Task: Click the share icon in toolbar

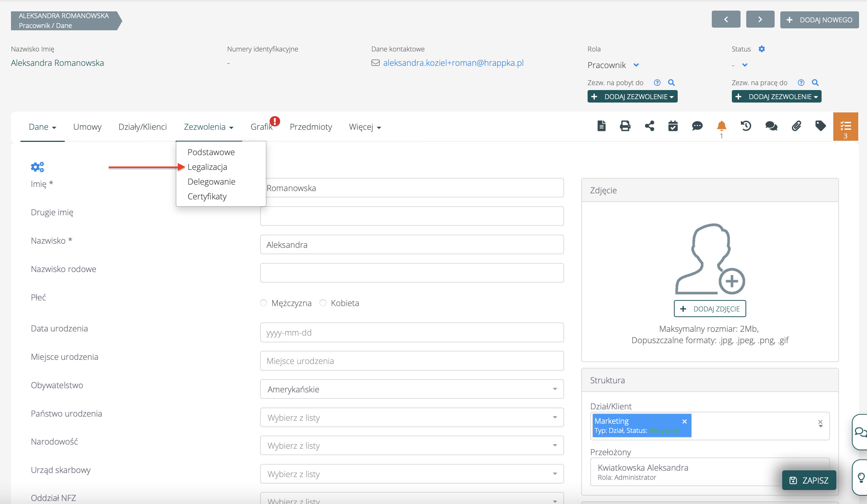Action: tap(649, 126)
